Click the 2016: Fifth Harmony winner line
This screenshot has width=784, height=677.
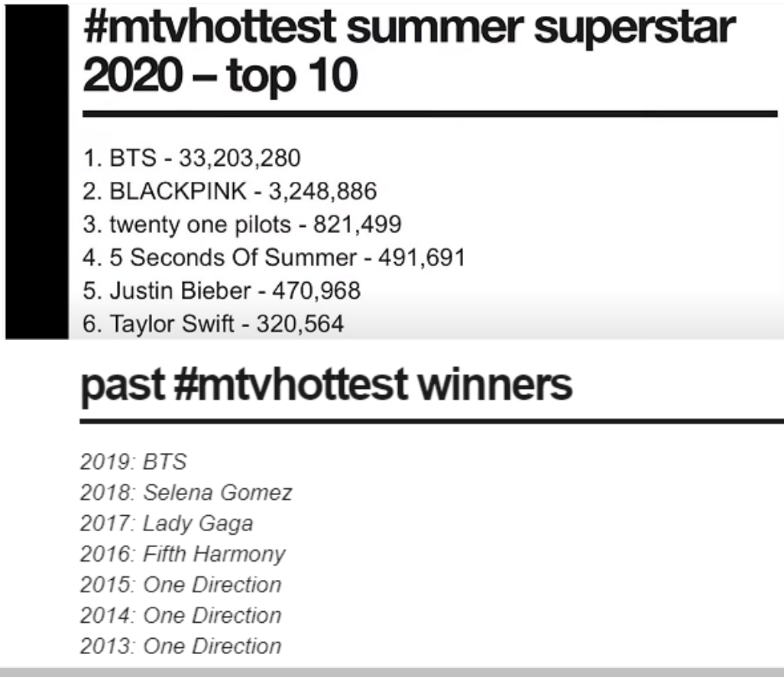click(x=183, y=554)
